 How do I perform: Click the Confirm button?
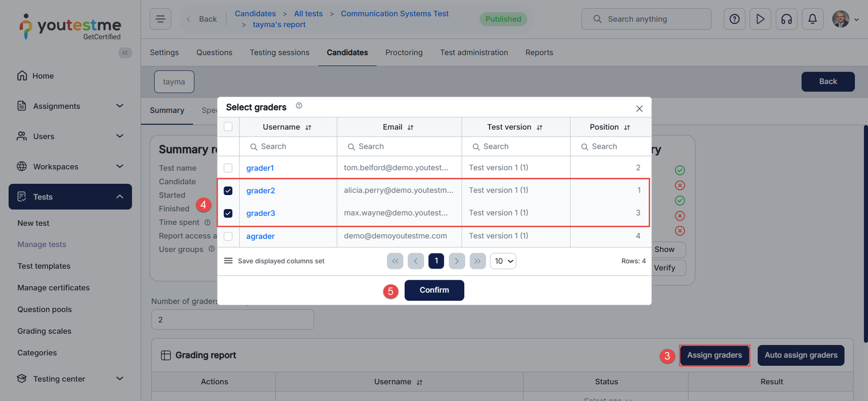click(x=434, y=290)
